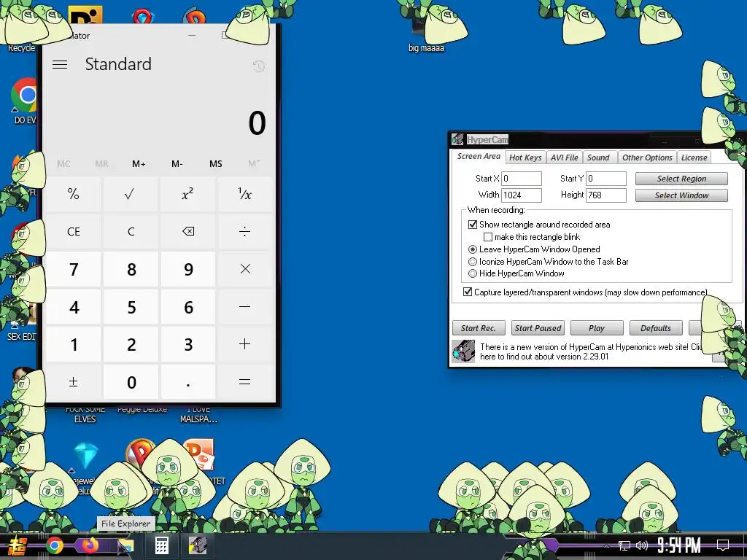
Task: Select Iconize HyperCam Window to Task Bar
Action: pyautogui.click(x=473, y=262)
